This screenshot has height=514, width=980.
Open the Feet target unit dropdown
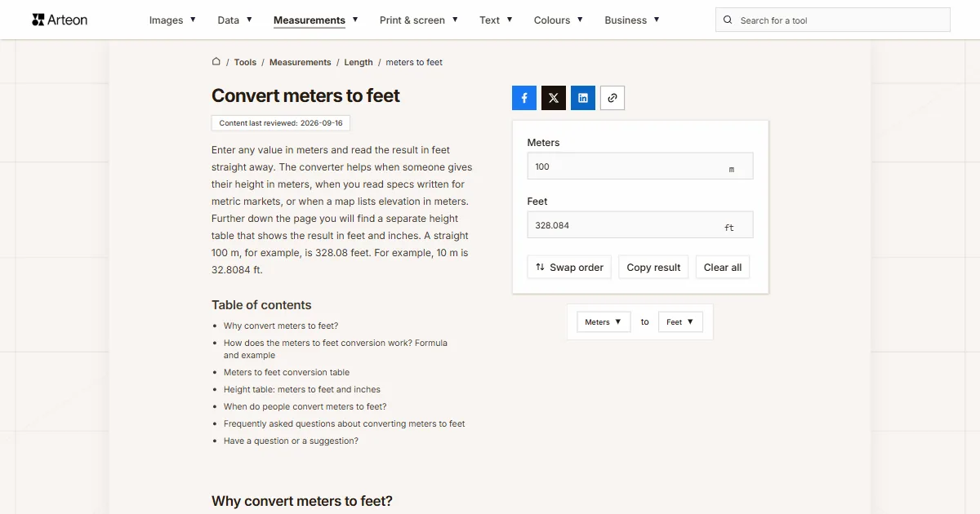point(680,321)
